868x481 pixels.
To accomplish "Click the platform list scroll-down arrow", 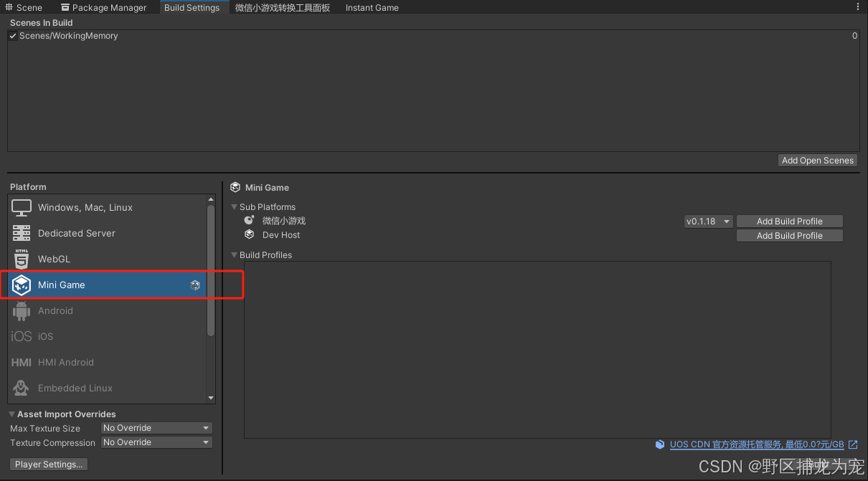I will (211, 398).
